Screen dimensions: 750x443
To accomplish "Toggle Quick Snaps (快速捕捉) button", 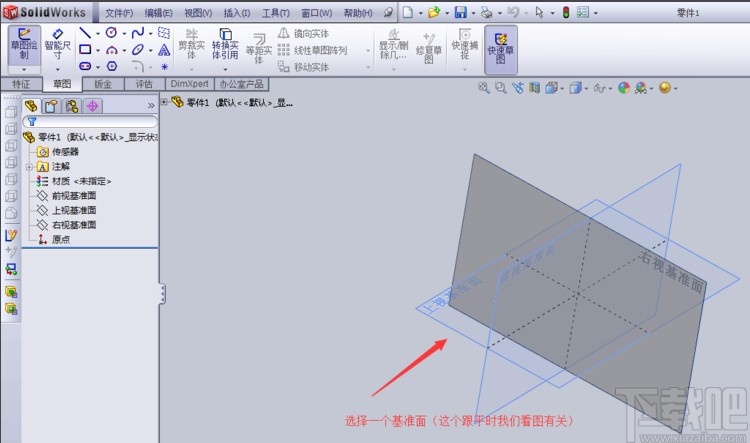I will tap(464, 44).
